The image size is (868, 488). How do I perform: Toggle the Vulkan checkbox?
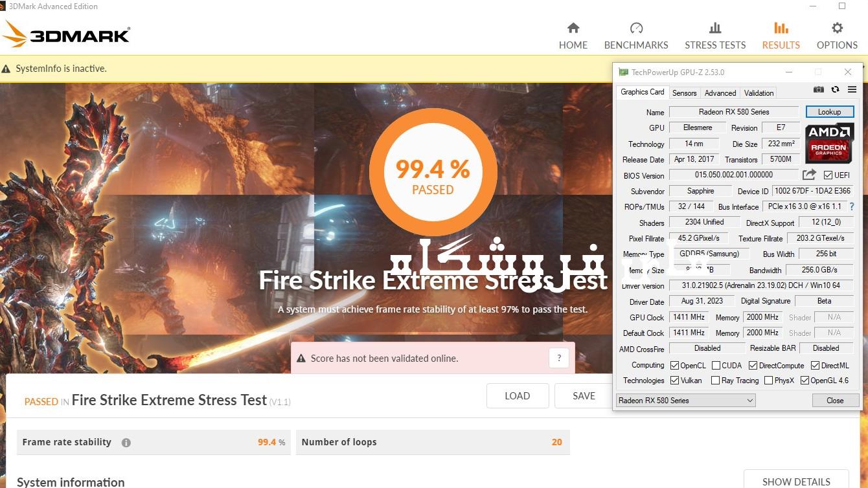click(x=674, y=381)
